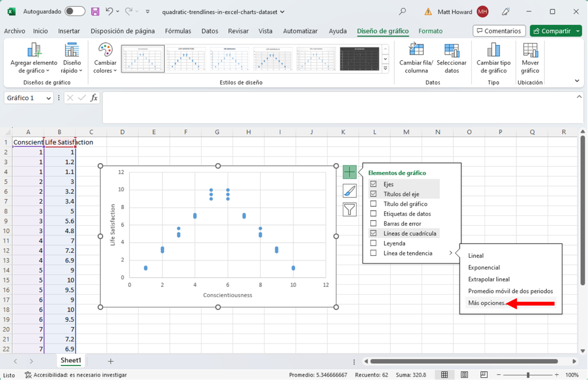Open chart filters funnel button
Screen dimensions: 588x380
[x=349, y=209]
